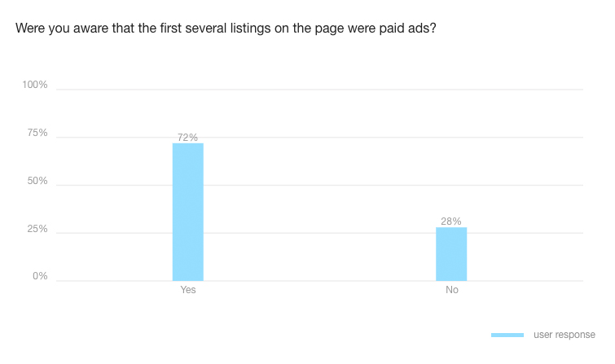Screen dimensions: 615x364
Task: Click the 100% y-axis label
Action: pyautogui.click(x=35, y=85)
